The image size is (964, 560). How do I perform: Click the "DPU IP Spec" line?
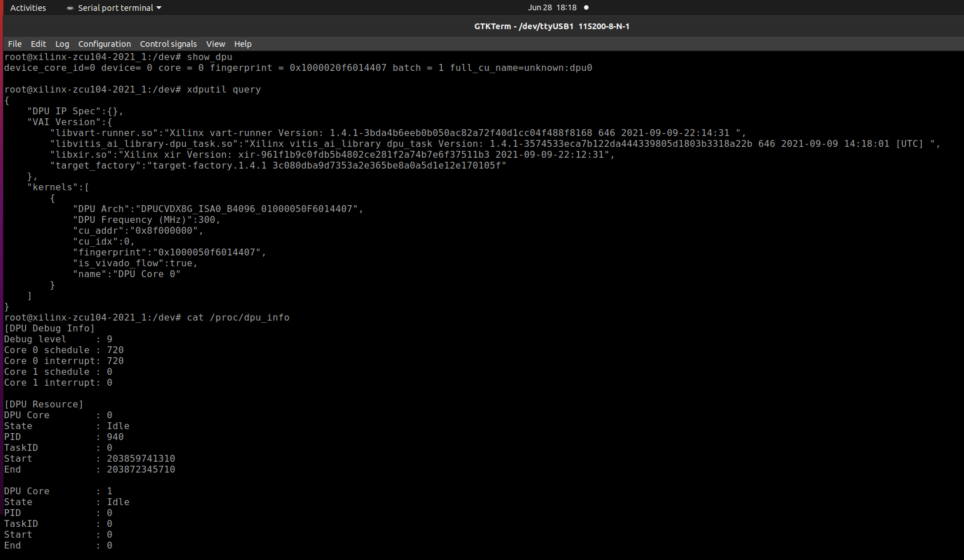tap(75, 111)
